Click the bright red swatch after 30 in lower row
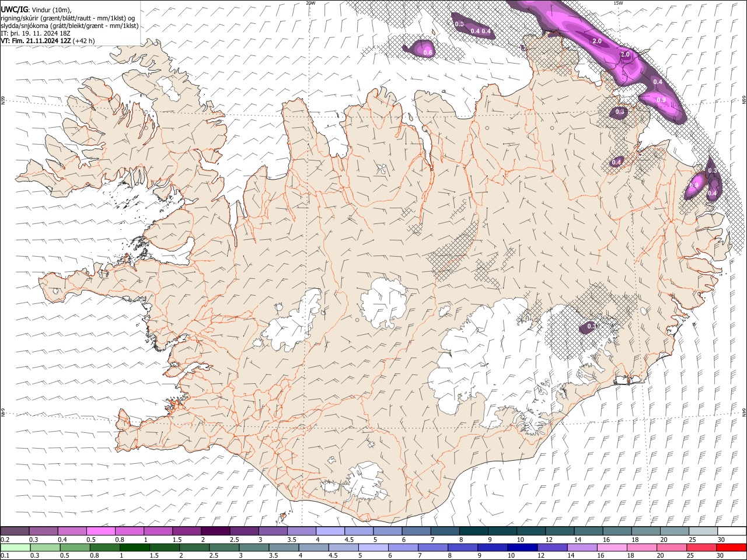Viewport: 747px width, 560px height. pyautogui.click(x=731, y=547)
